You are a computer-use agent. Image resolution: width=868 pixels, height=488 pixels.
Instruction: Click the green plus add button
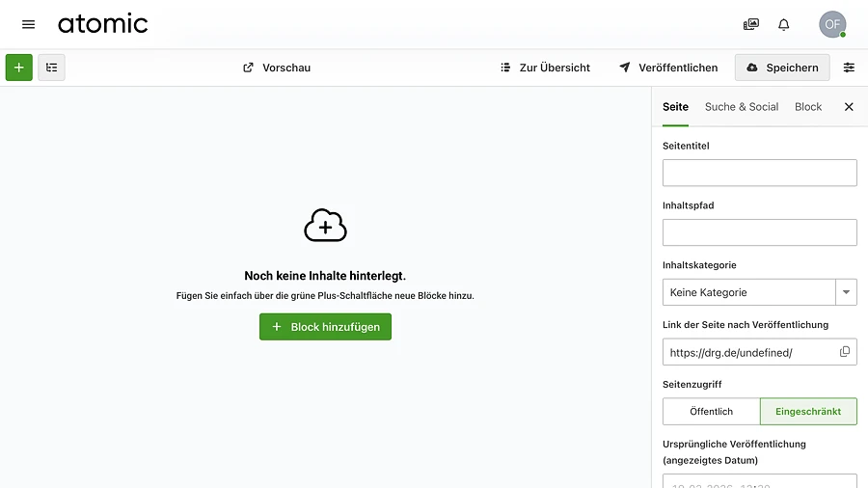[x=18, y=68]
